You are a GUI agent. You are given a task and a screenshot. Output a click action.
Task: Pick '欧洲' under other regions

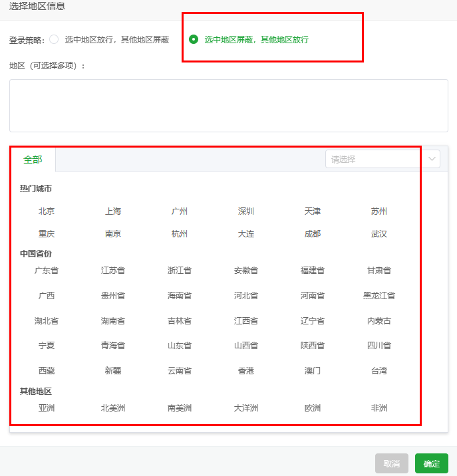(313, 408)
